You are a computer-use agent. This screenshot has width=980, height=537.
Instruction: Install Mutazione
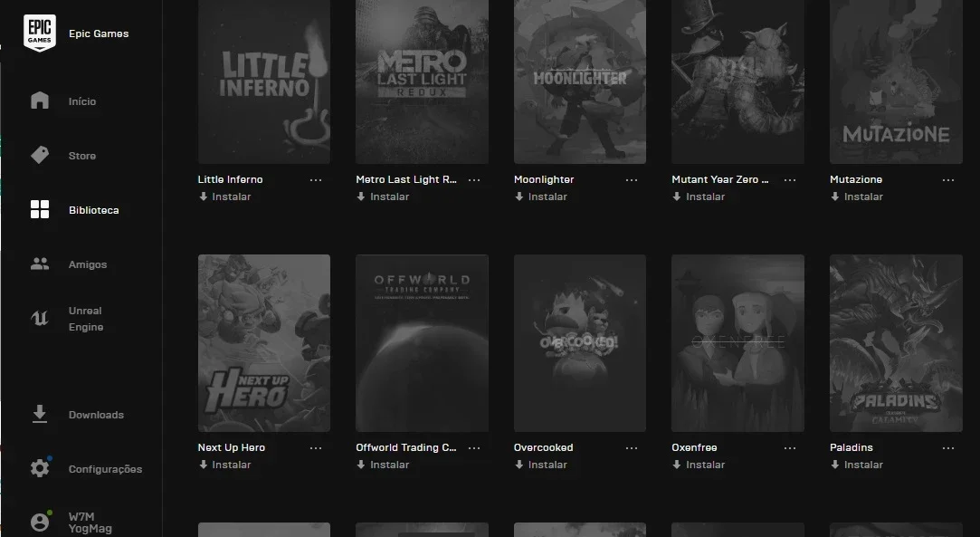pos(857,197)
